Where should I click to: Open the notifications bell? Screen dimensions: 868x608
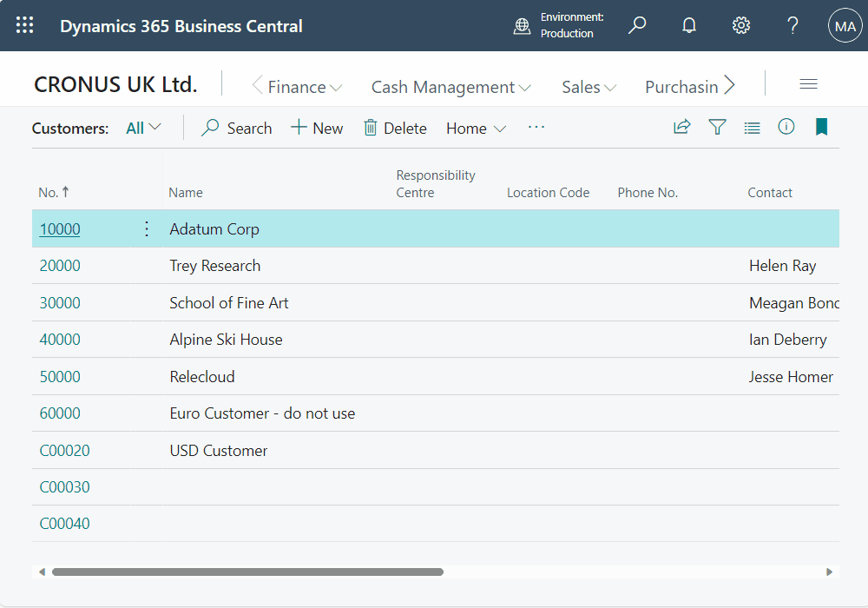click(689, 25)
